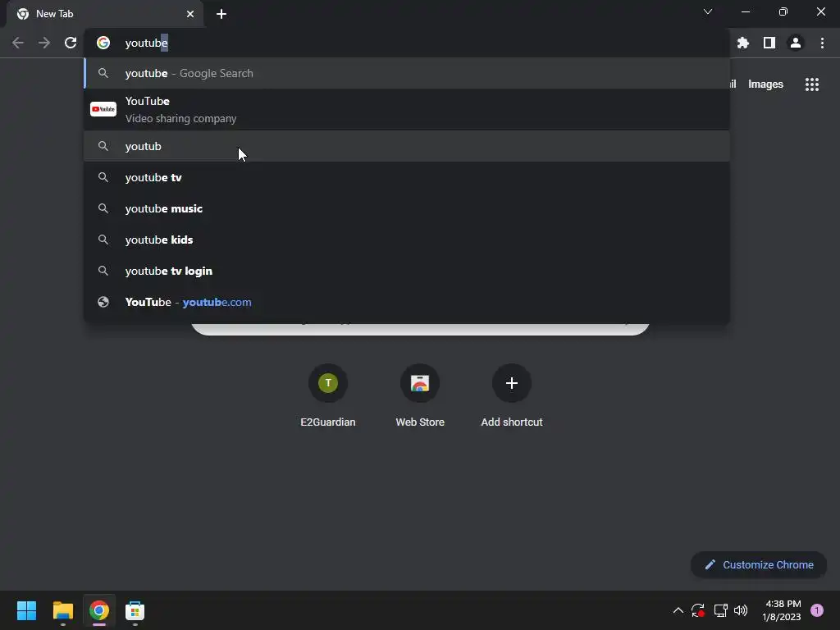Open the clock showing 4:38 PM
840x630 pixels.
point(782,610)
